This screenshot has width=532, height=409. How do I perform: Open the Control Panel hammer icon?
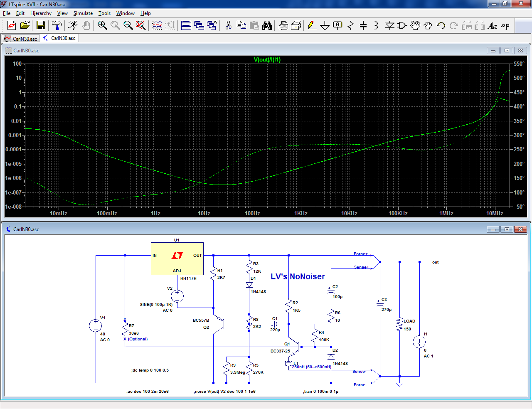57,26
